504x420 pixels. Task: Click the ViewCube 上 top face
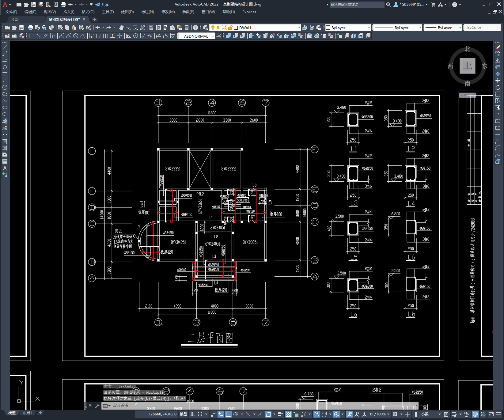tap(468, 66)
